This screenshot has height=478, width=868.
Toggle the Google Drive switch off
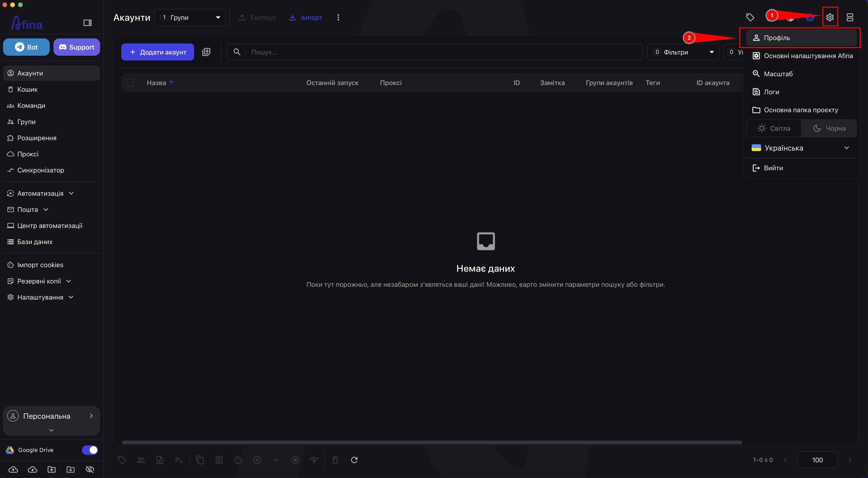pos(90,450)
